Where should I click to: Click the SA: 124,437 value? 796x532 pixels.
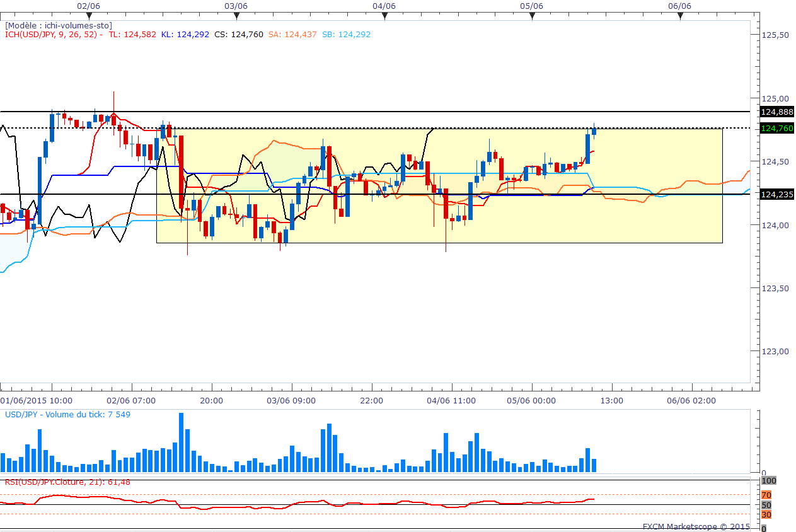292,35
